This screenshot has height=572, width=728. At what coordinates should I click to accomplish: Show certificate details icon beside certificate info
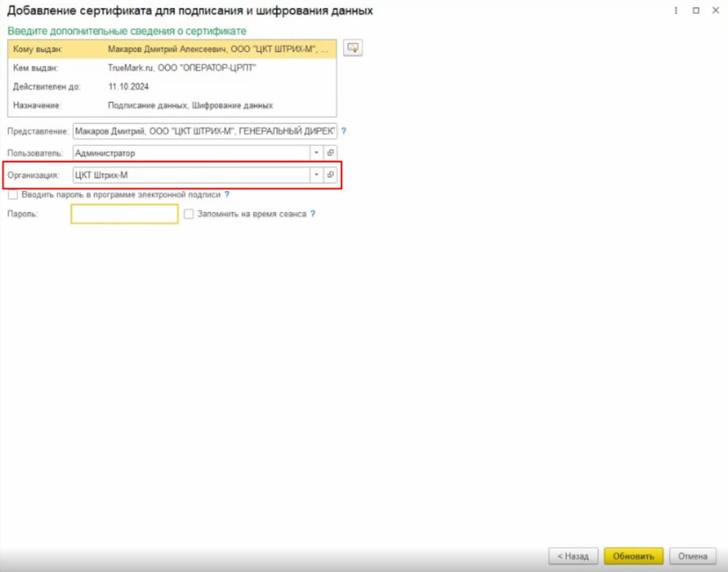tap(353, 48)
